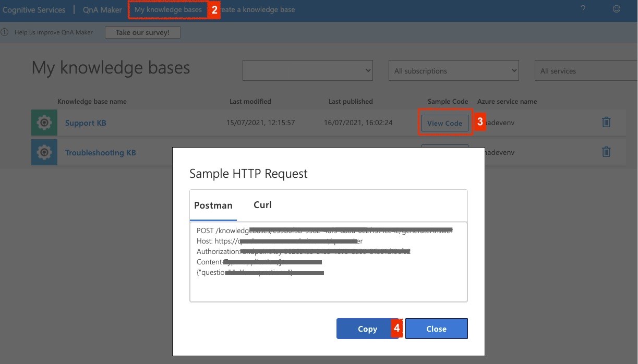This screenshot has height=364, width=638.
Task: Expand the All services dropdown
Action: [x=585, y=70]
